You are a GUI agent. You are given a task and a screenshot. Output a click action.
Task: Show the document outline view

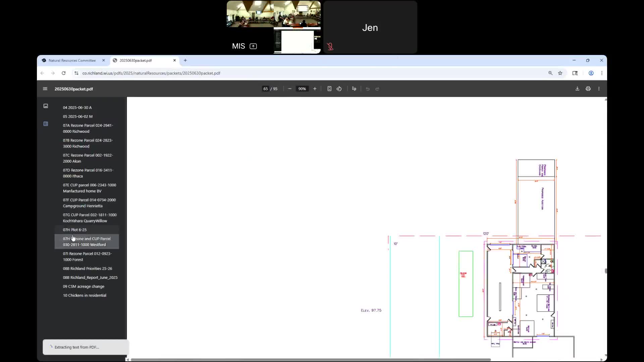click(46, 124)
